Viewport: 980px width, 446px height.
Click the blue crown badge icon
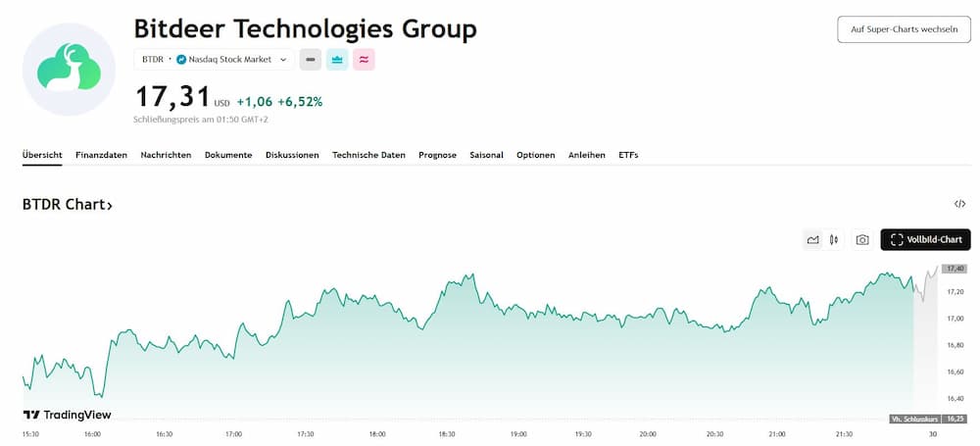click(x=337, y=60)
